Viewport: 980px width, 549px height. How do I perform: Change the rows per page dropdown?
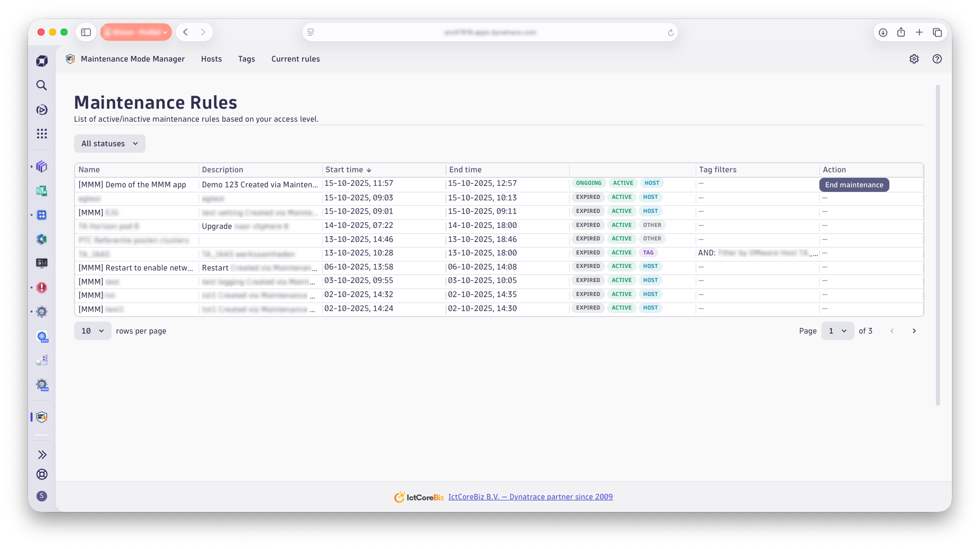[x=92, y=331]
